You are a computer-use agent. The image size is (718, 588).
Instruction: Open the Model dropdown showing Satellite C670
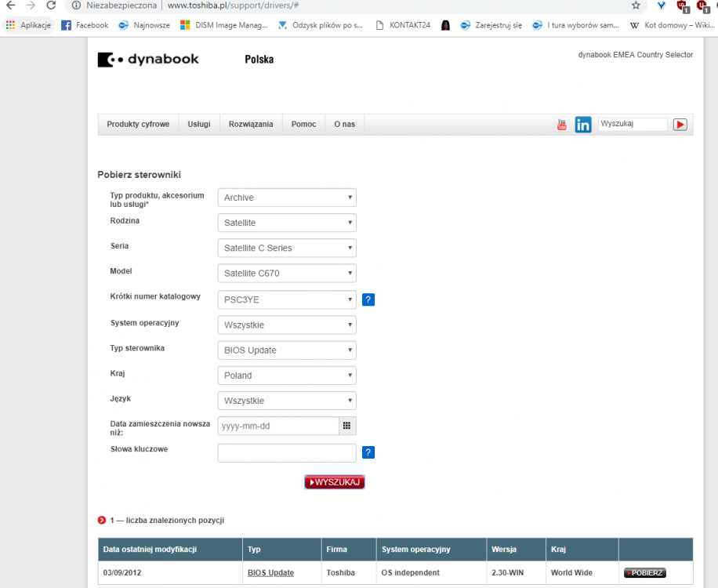[x=286, y=274]
